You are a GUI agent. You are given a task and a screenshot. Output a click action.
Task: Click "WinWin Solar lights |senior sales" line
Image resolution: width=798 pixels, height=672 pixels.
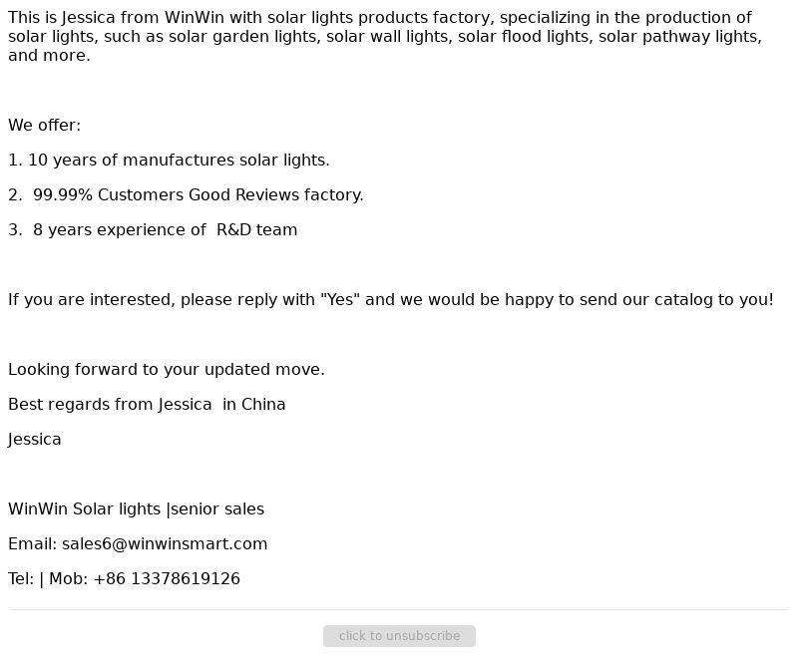point(137,509)
